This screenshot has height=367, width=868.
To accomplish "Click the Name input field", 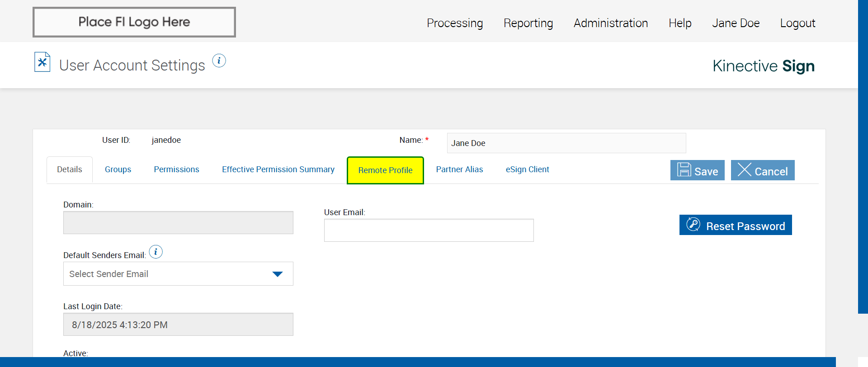I will pyautogui.click(x=566, y=143).
